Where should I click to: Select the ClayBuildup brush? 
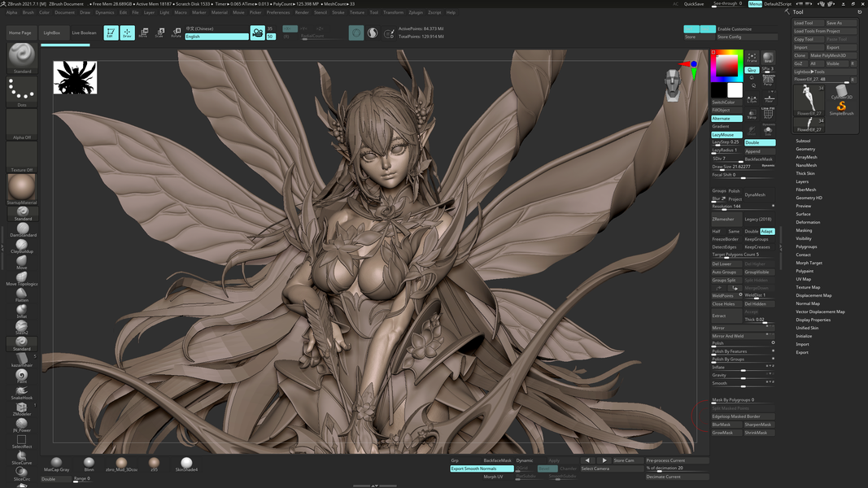click(22, 246)
